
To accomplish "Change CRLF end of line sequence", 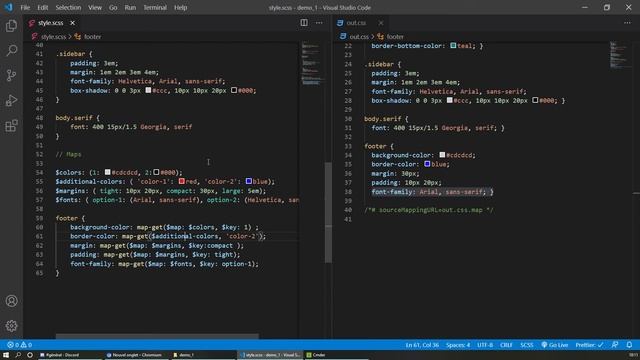I will [x=506, y=345].
